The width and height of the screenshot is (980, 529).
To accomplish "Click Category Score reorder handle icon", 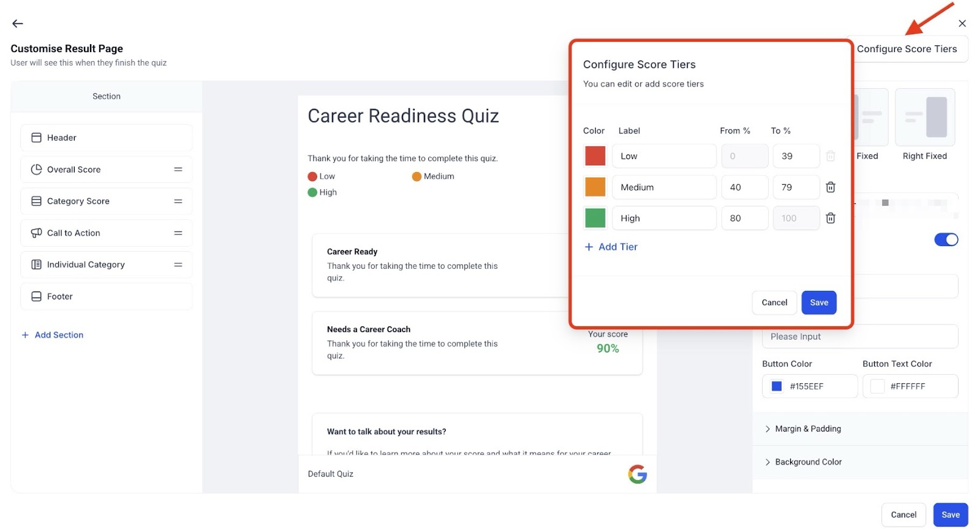I will pyautogui.click(x=178, y=201).
